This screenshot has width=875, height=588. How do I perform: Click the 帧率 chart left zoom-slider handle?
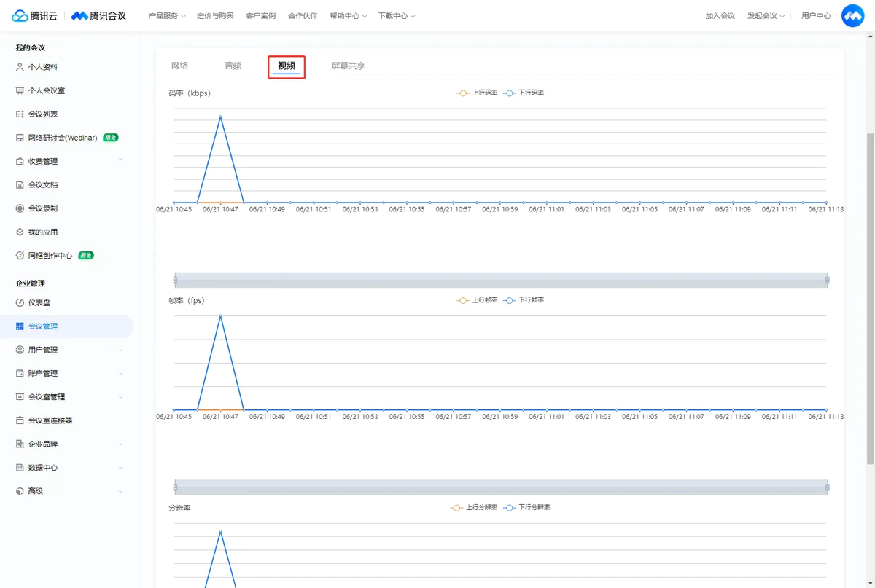(x=175, y=487)
